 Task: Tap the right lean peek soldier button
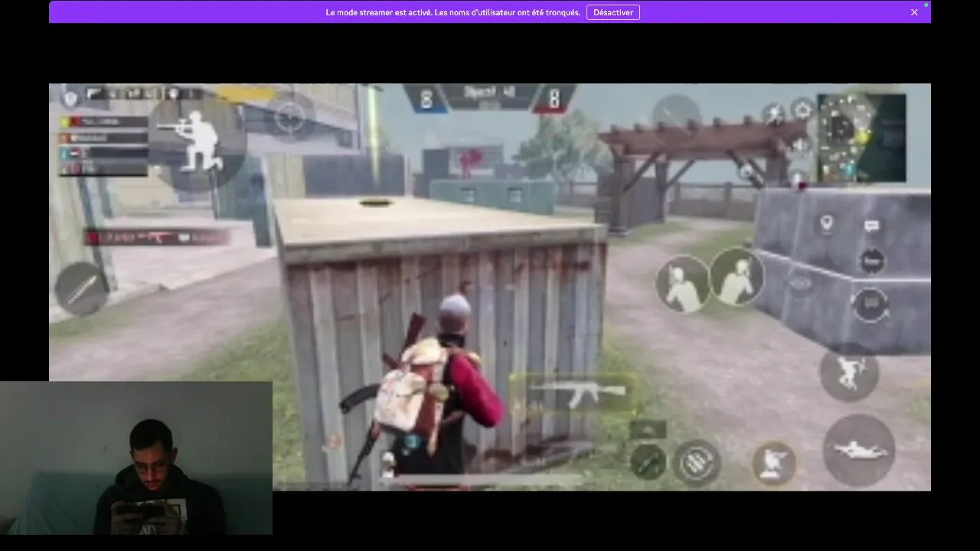[738, 276]
